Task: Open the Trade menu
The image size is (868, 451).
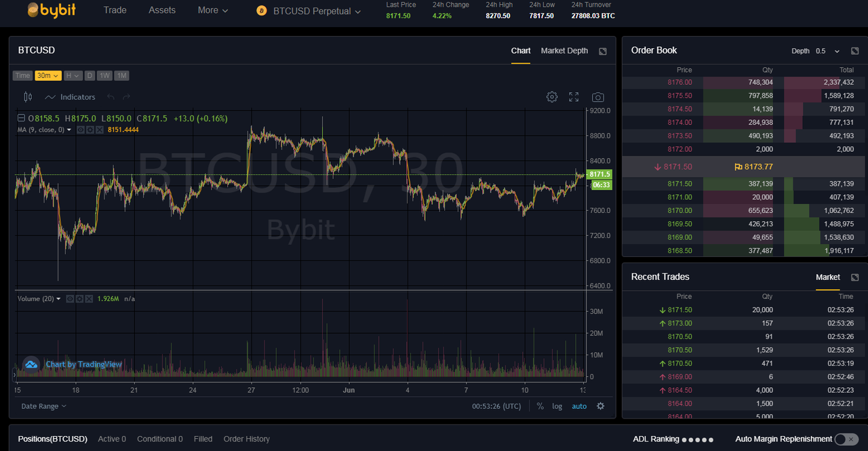Action: click(x=115, y=10)
